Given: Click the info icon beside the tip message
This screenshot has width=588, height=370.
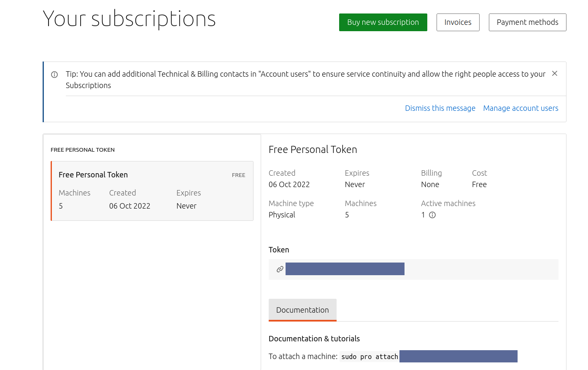Looking at the screenshot, I should pos(54,75).
